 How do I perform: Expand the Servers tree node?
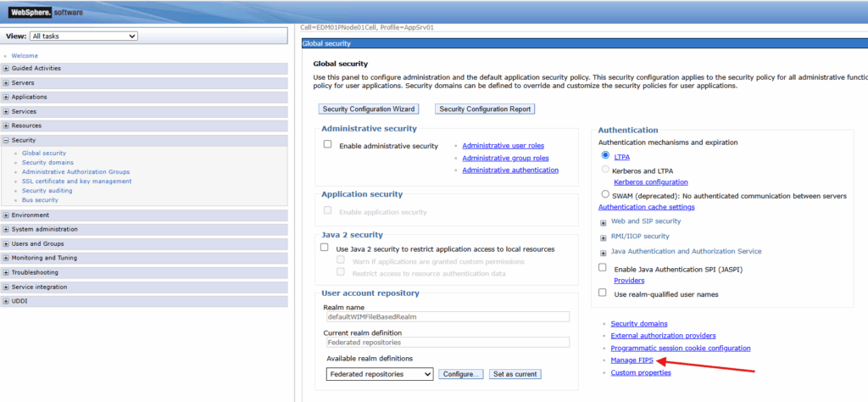(7, 83)
